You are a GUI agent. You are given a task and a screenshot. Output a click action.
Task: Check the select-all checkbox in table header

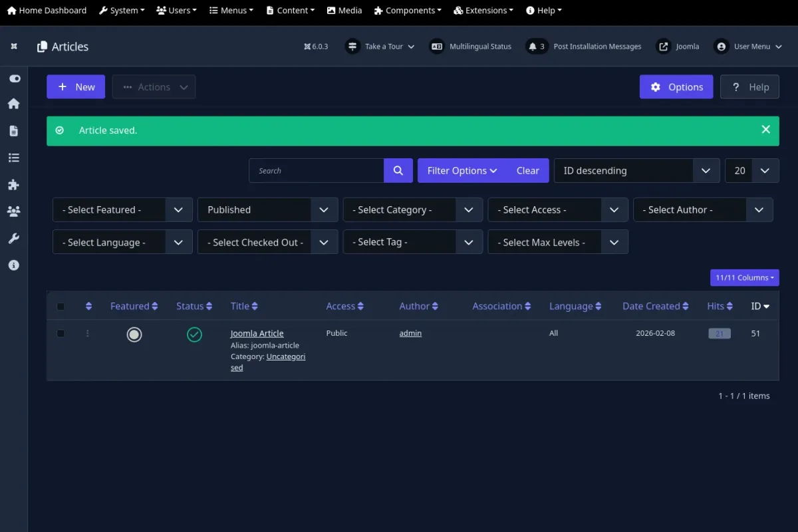click(61, 307)
